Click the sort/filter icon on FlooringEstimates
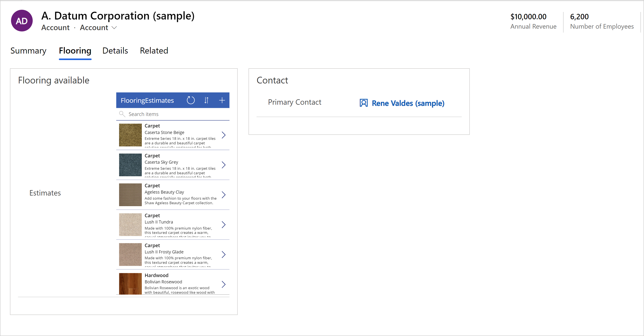Screen dimensions: 644x336 tap(207, 100)
